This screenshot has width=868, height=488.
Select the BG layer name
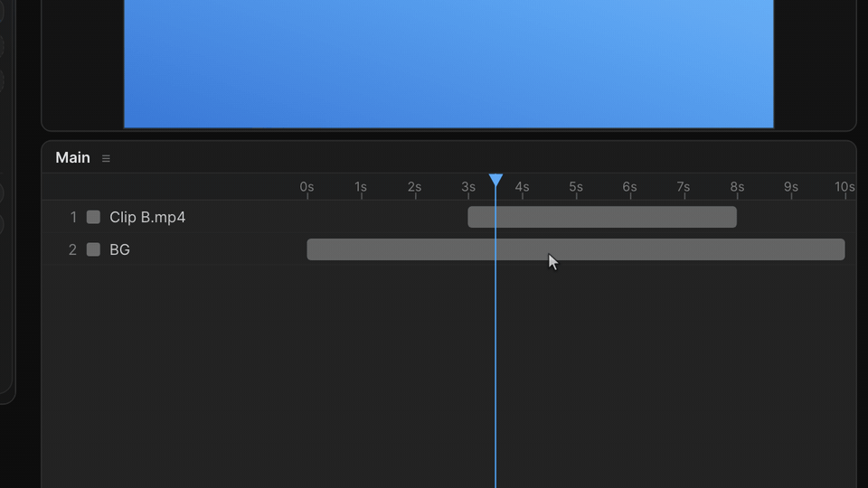[x=119, y=249]
